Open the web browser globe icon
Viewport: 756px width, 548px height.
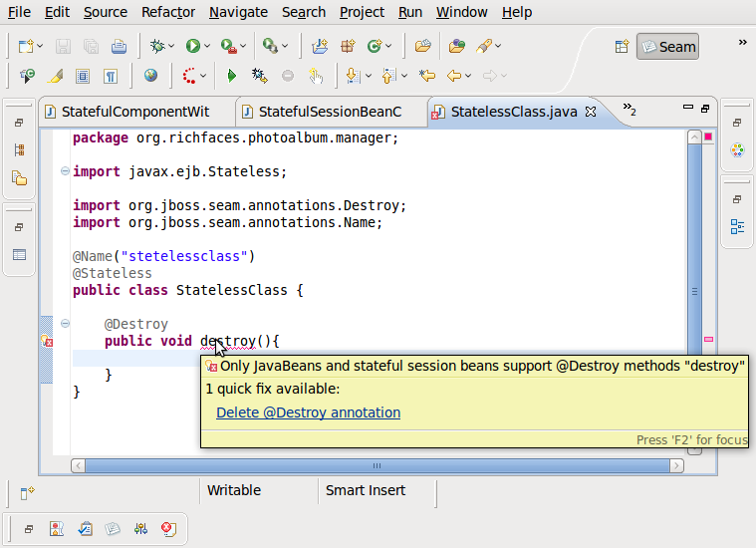point(150,76)
